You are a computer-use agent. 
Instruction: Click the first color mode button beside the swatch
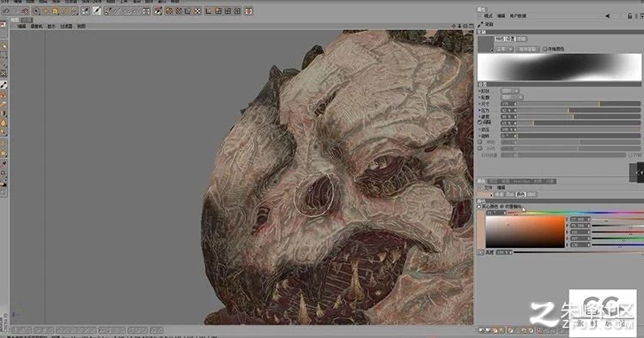[499, 195]
